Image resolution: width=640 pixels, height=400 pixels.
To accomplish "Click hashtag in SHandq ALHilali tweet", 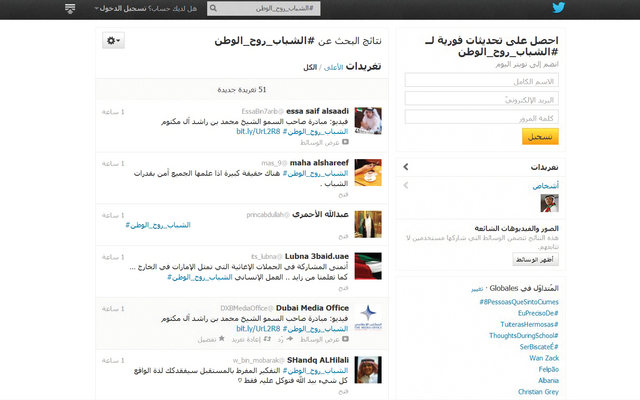I will [316, 371].
